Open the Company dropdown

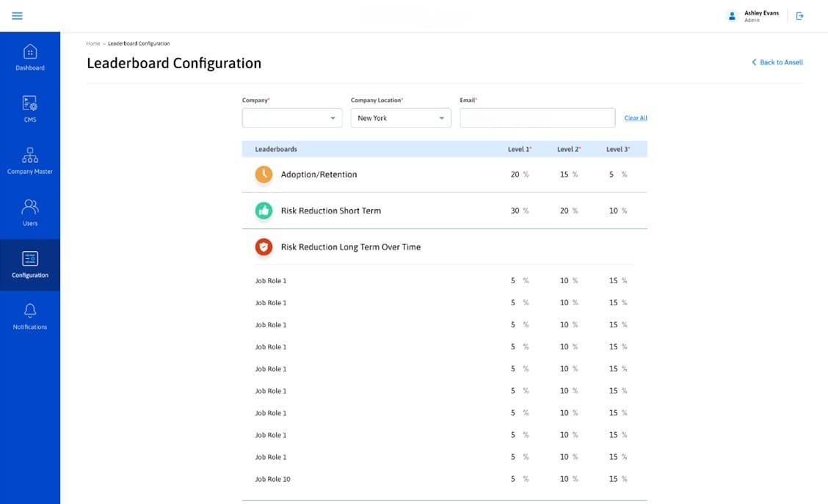click(292, 118)
